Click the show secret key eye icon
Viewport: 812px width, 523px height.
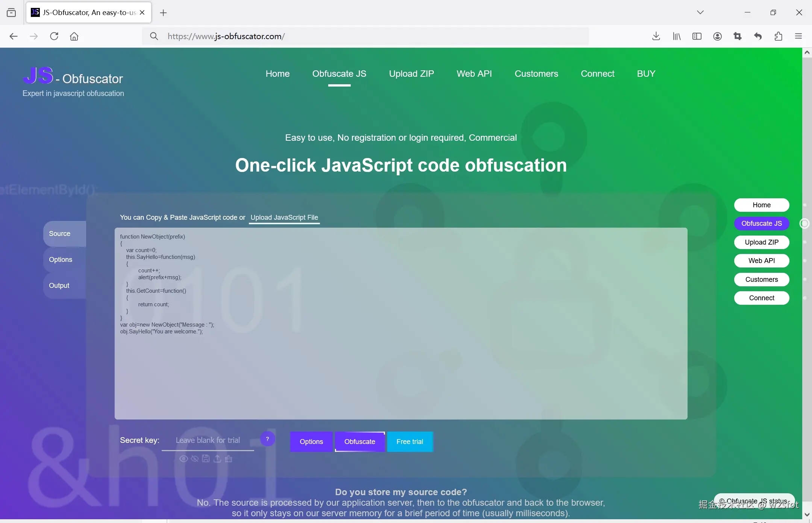coord(183,459)
